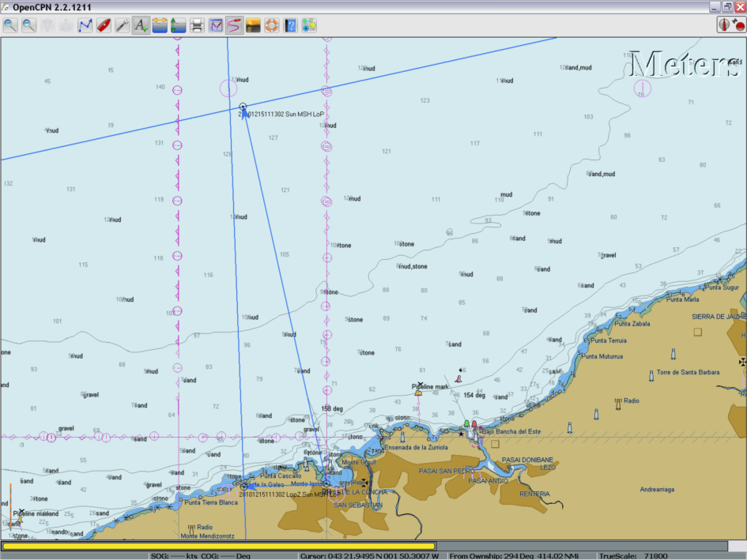Screen dimensions: 747x560
Task: Open Settings with the wrench icon
Action: pos(122,25)
